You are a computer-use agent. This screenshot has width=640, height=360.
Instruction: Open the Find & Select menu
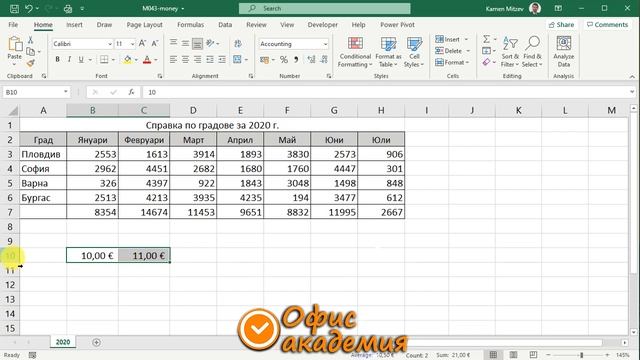pos(533,52)
